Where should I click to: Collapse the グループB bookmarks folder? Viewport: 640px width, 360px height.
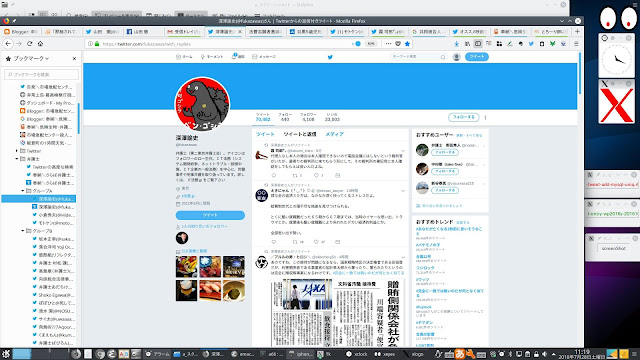pos(23,231)
